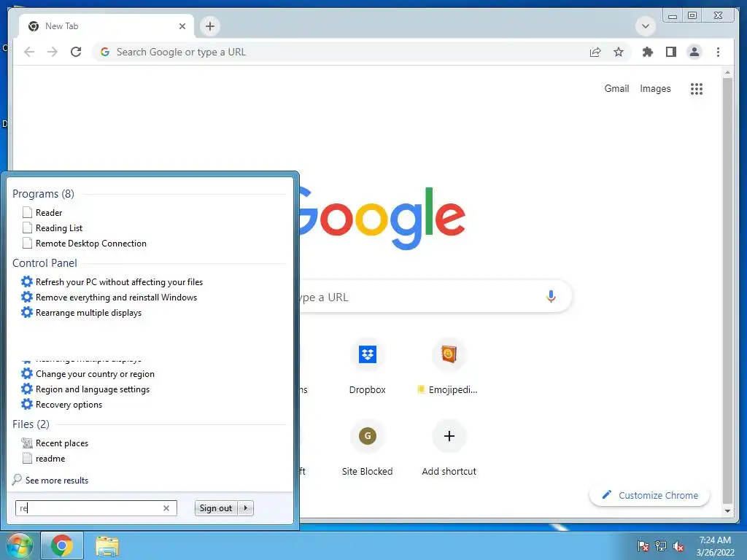Open the Reading List result
Screen dimensions: 747x560
pyautogui.click(x=58, y=228)
